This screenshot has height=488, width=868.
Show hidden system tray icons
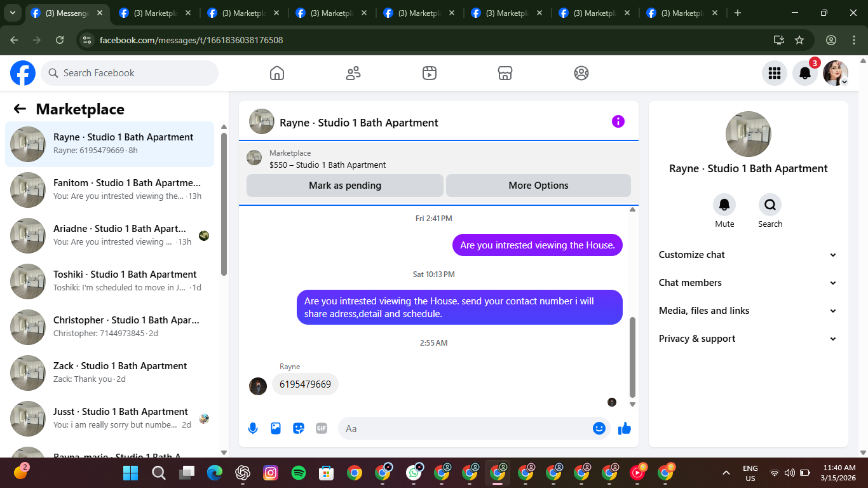coord(726,473)
